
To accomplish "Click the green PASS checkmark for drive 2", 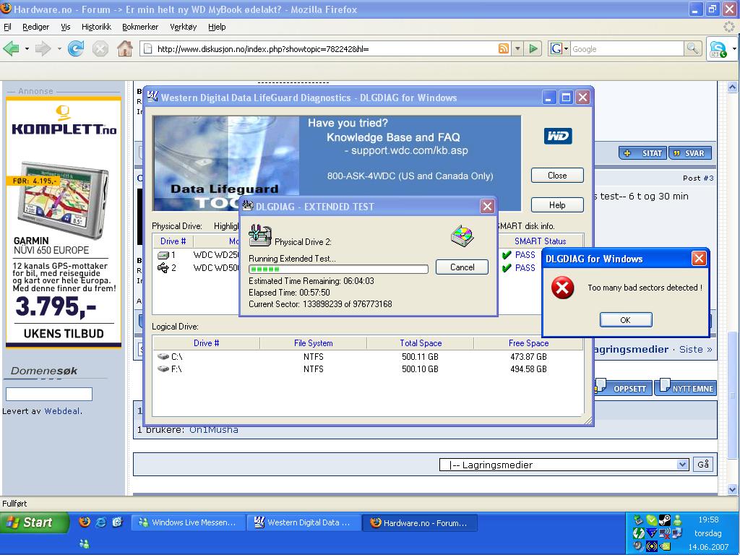I will [x=507, y=268].
